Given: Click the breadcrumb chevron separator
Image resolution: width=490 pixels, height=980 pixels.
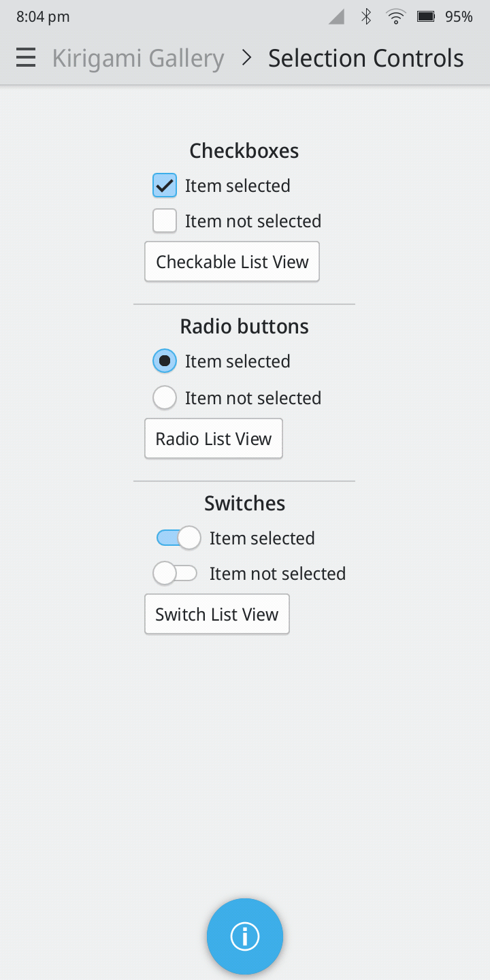Looking at the screenshot, I should click(x=246, y=59).
